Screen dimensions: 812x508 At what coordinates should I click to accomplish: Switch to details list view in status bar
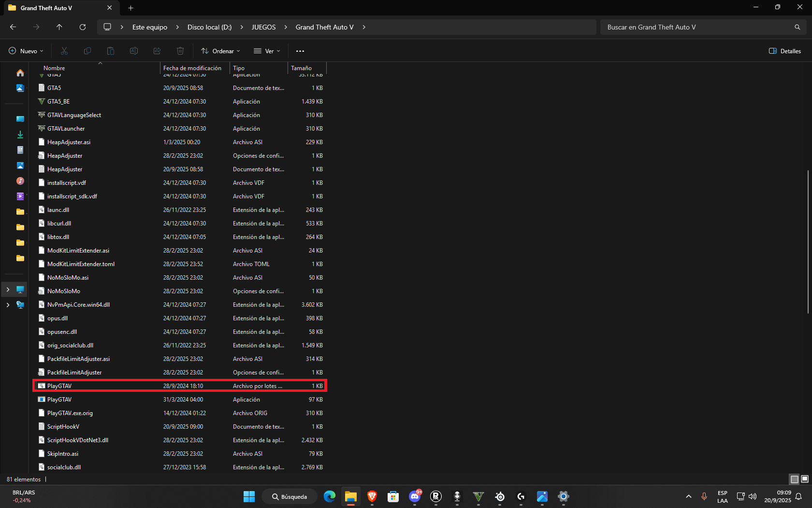[x=794, y=479]
